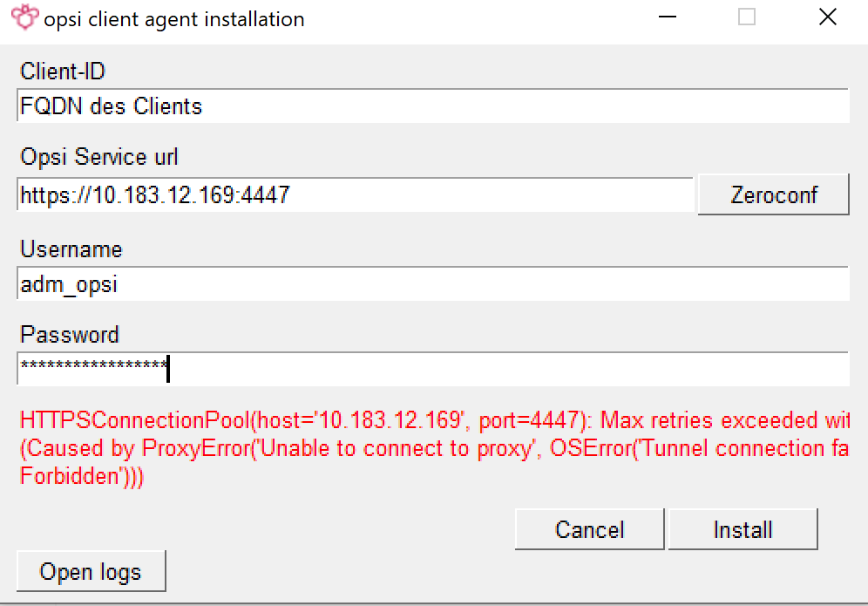This screenshot has height=606, width=868.
Task: Click the red Forbidden error text
Action: pos(82,477)
